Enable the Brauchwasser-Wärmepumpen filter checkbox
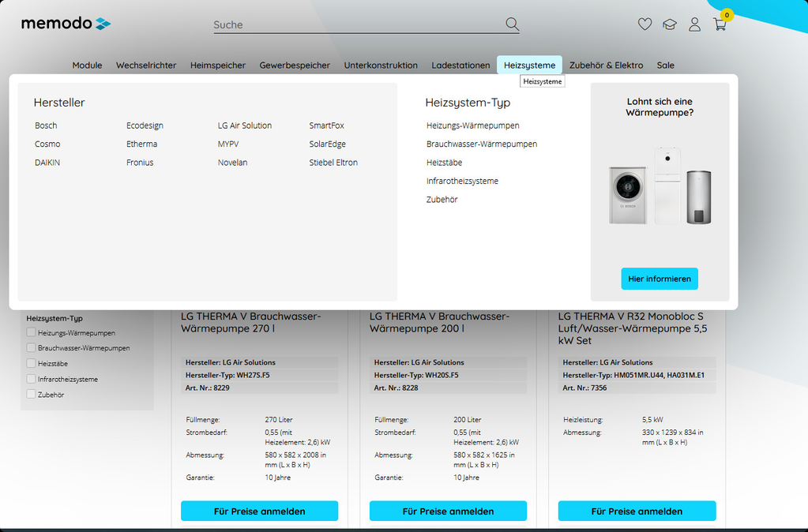The width and height of the screenshot is (808, 532). 32,348
